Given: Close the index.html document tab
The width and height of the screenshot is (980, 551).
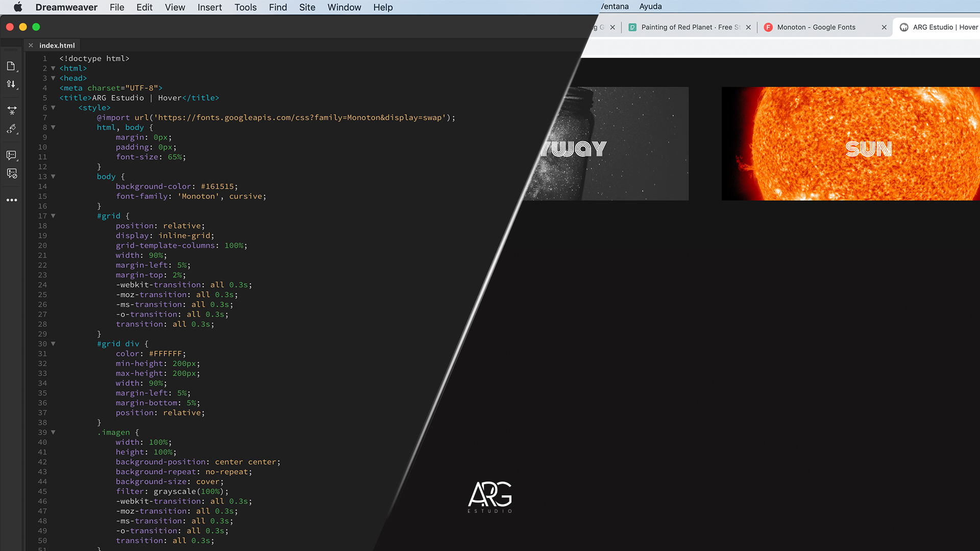Looking at the screenshot, I should pyautogui.click(x=31, y=45).
